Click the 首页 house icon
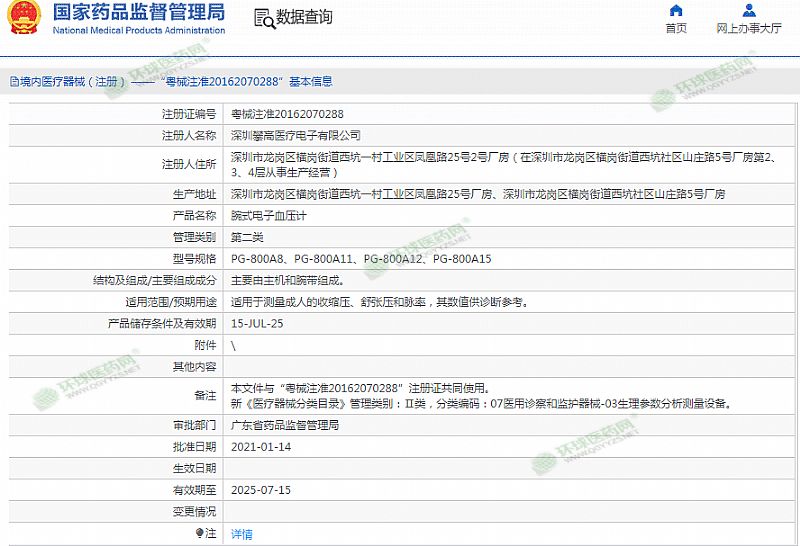The width and height of the screenshot is (800, 546). (x=676, y=11)
